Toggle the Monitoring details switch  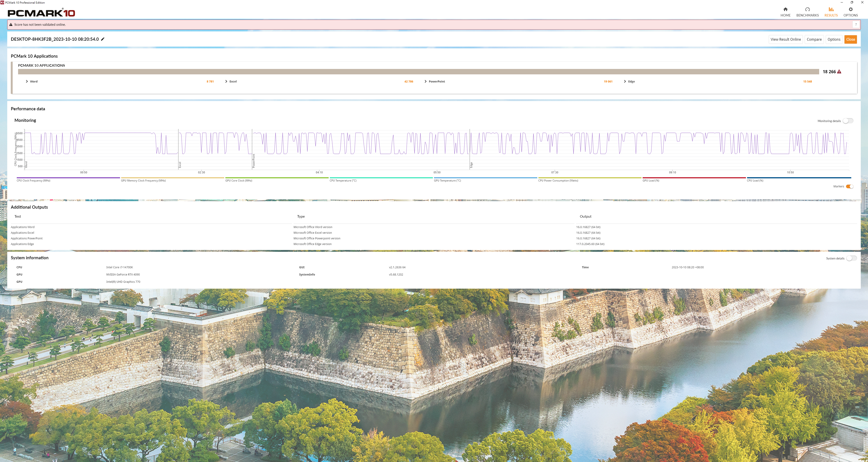(x=848, y=121)
